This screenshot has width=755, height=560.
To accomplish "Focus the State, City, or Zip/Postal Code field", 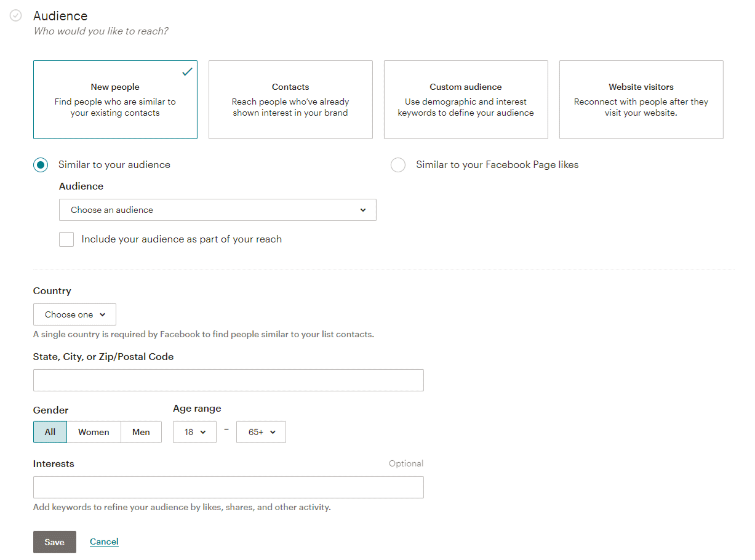I will (228, 380).
